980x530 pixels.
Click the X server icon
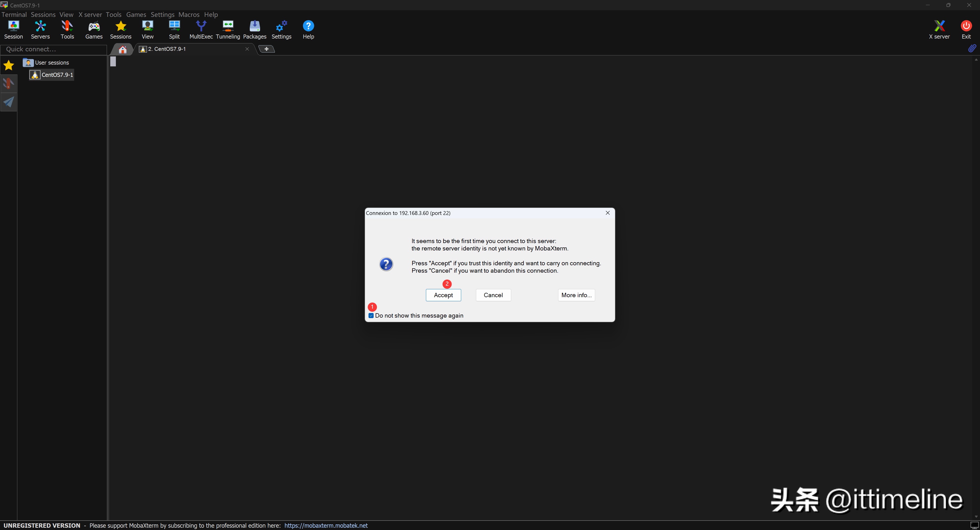(939, 29)
